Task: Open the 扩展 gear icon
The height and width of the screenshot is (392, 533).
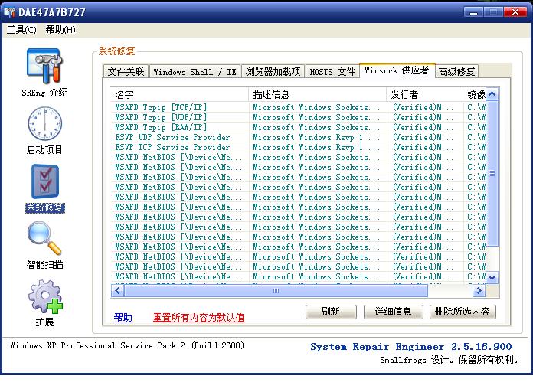Action: point(45,296)
